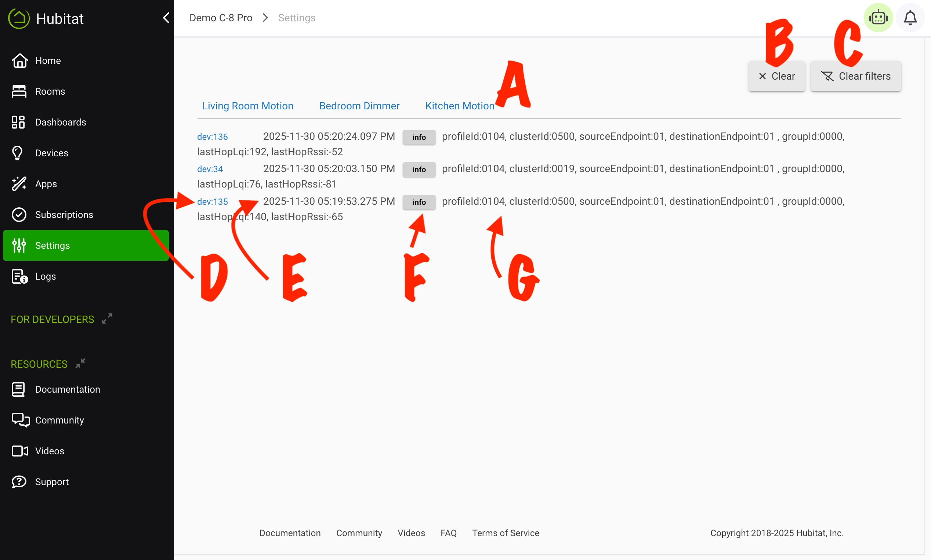Viewport: 931px width, 560px height.
Task: Click the timestamp 2025-11-30 05:20:03.150 PM
Action: pos(329,169)
